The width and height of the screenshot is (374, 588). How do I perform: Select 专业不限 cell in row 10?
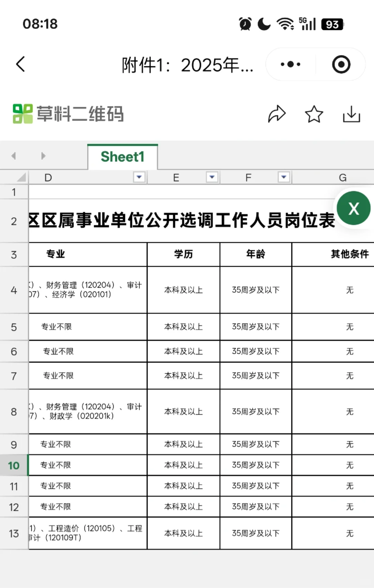point(88,465)
